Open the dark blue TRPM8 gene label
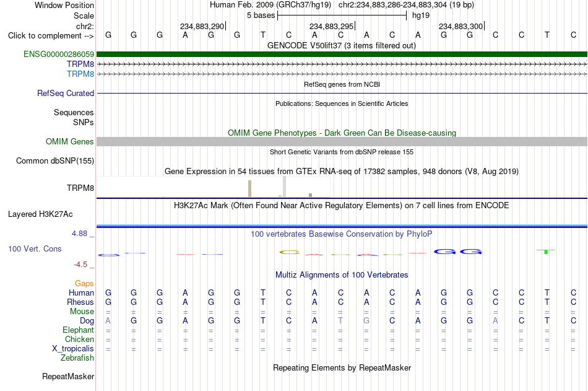588x391 pixels. point(80,64)
